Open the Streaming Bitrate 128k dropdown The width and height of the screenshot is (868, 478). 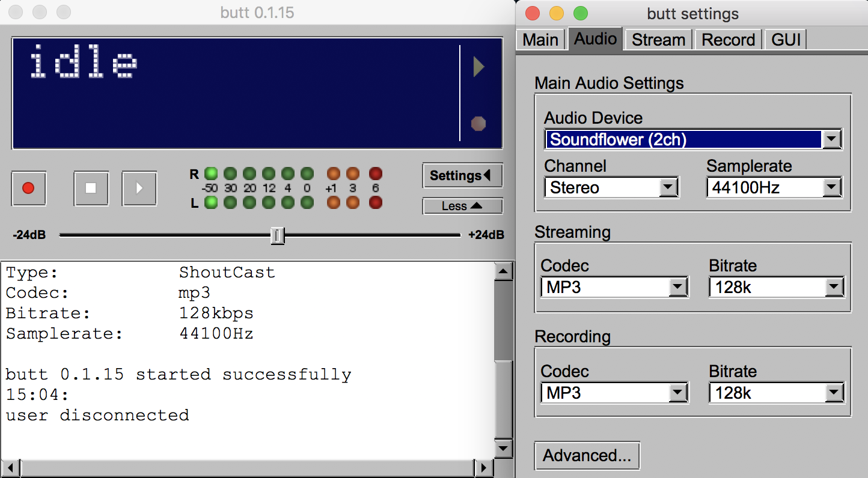coord(777,287)
